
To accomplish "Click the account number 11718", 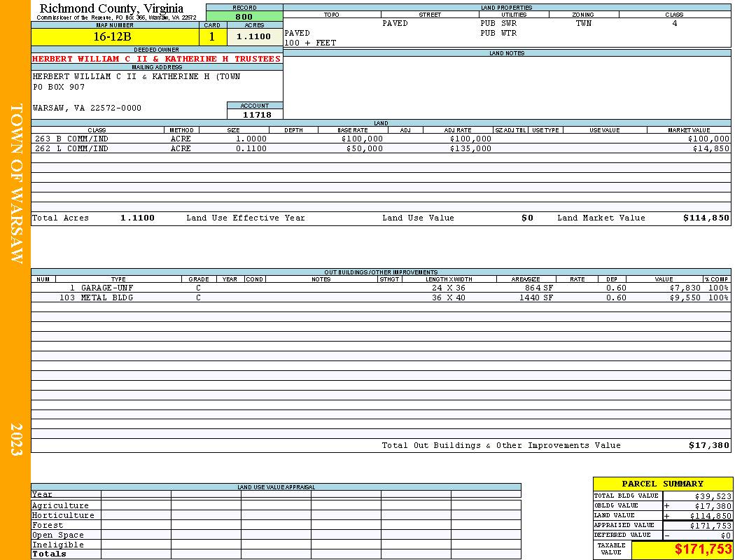I will click(256, 114).
